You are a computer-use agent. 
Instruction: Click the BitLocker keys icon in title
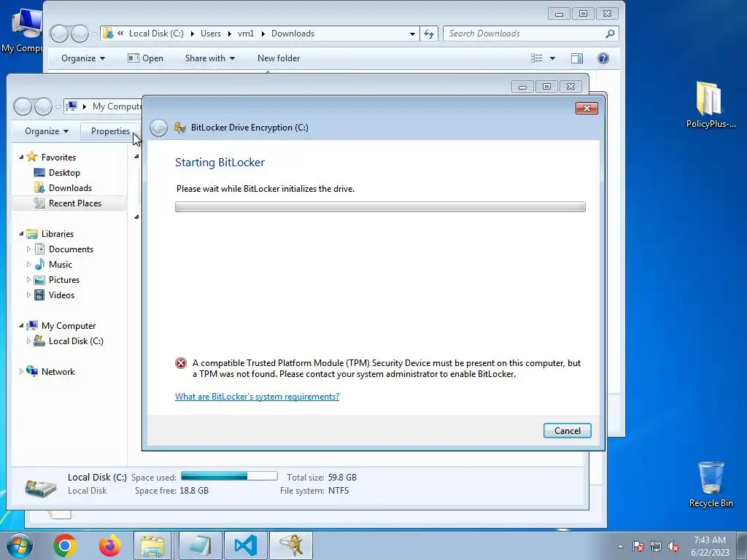tap(180, 128)
